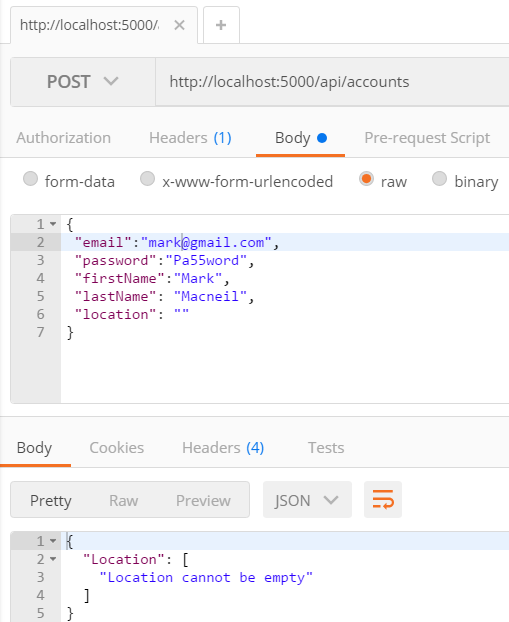Open the Pre-request Script tab
The image size is (509, 622).
point(427,138)
